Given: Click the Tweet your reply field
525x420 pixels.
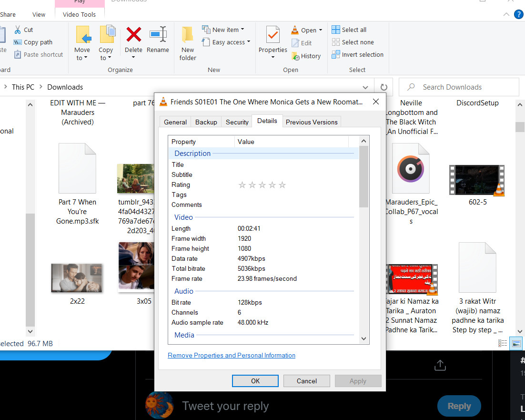Looking at the screenshot, I should tap(225, 406).
